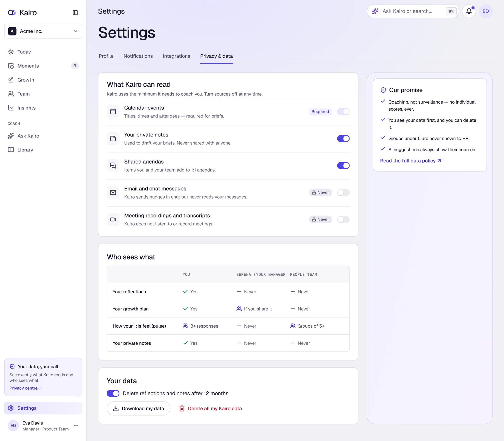Image resolution: width=504 pixels, height=441 pixels.
Task: Click the Today sun icon
Action: coord(11,52)
